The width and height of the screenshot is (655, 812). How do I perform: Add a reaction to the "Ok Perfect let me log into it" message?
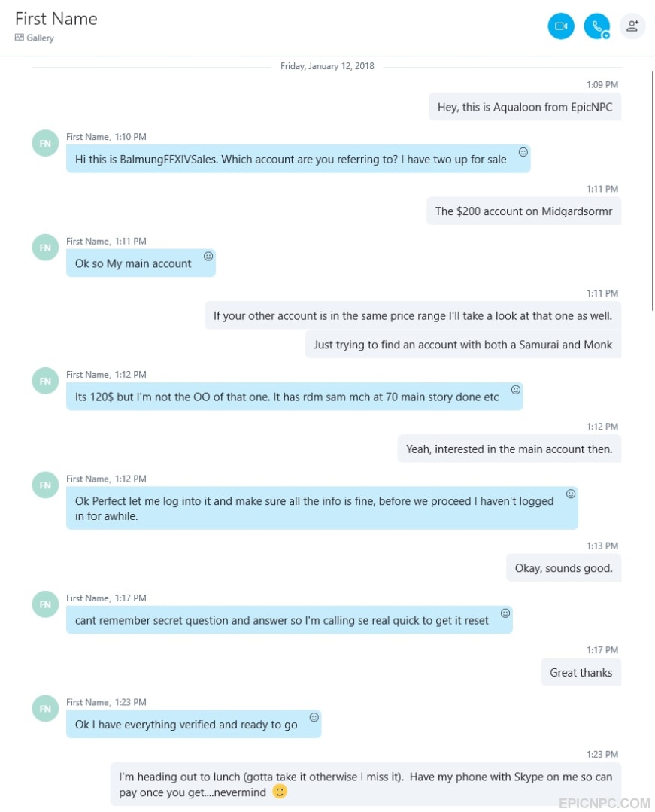coord(570,494)
